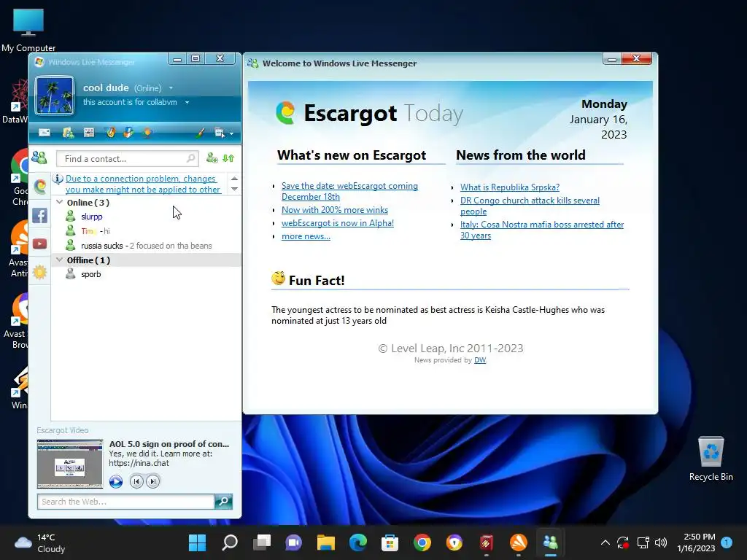Open the personal message dropdown arrow
This screenshot has width=747, height=560.
[x=187, y=102]
